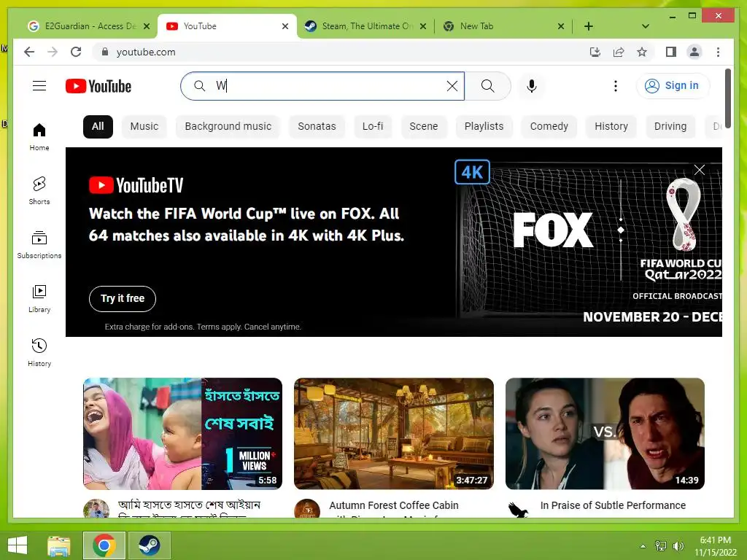The image size is (747, 560).
Task: Share this page from address bar
Action: [619, 52]
